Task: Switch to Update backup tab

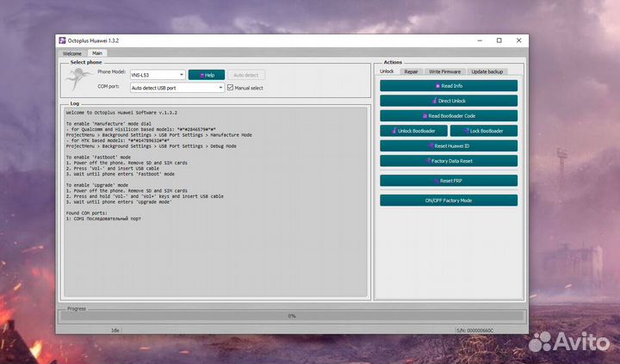Action: pos(487,71)
